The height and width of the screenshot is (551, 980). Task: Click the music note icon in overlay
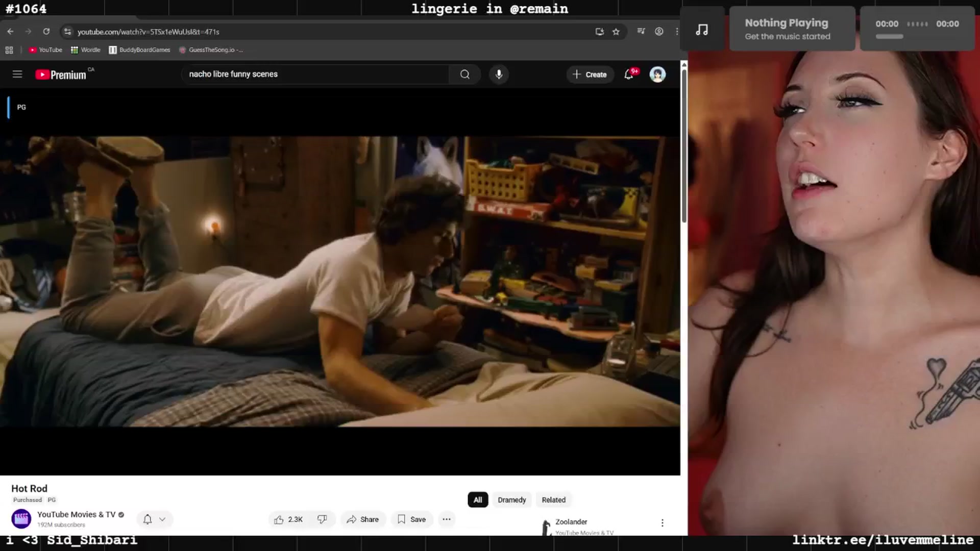[702, 30]
